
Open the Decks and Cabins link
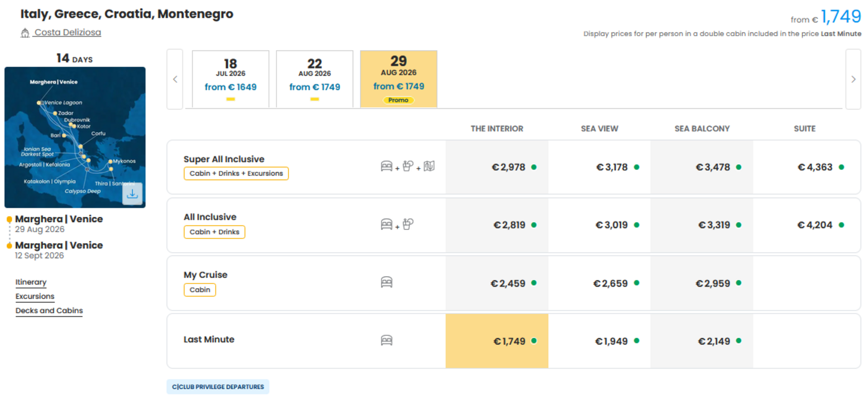tap(49, 311)
